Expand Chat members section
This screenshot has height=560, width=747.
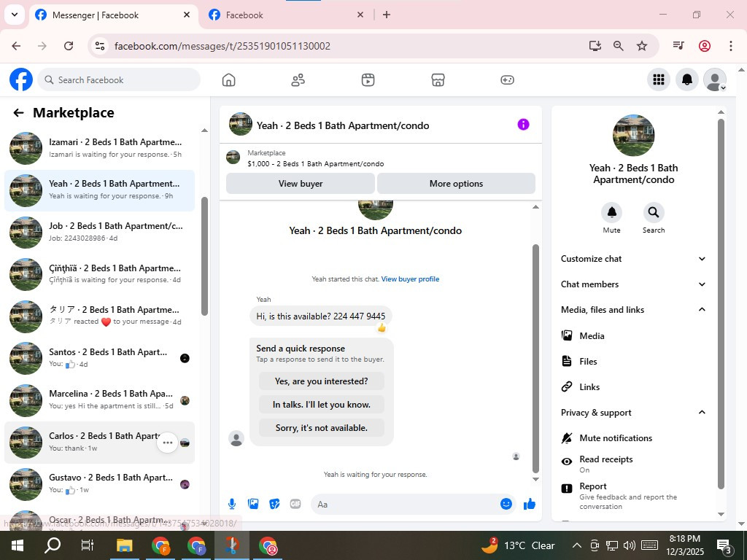632,284
